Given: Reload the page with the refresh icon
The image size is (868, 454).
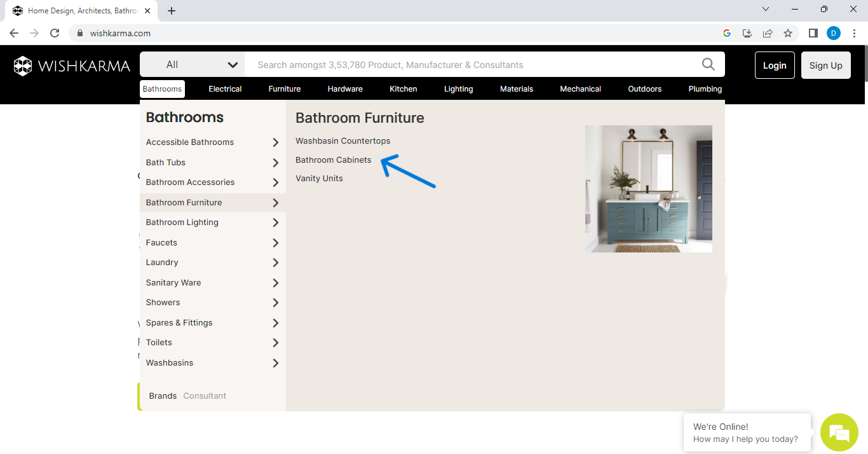Looking at the screenshot, I should point(55,33).
